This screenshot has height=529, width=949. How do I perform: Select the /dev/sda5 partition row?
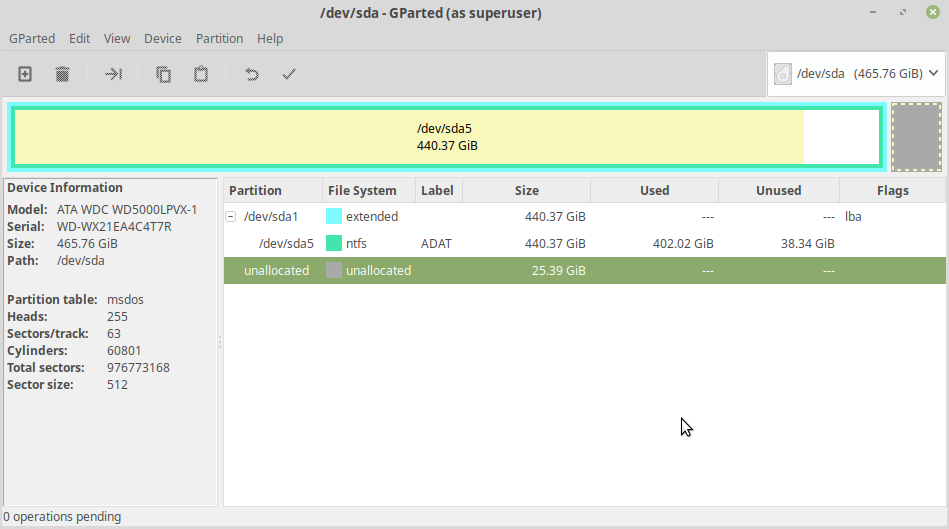585,243
